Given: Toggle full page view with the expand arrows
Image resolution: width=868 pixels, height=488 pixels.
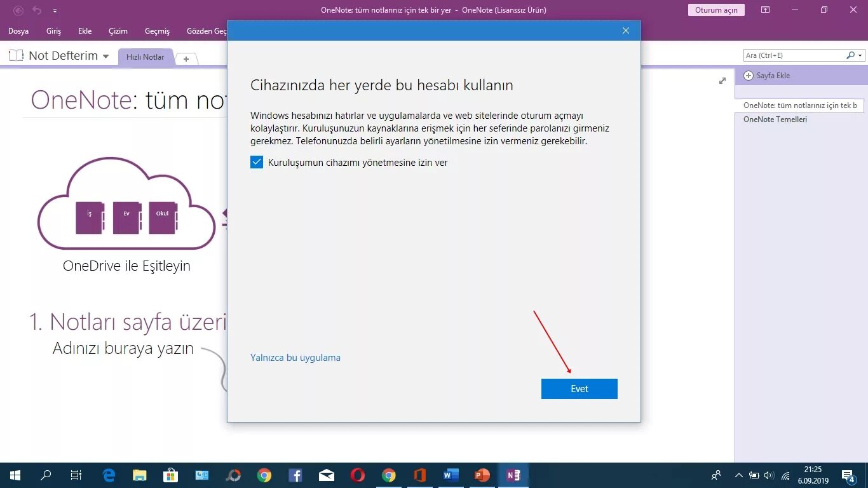Looking at the screenshot, I should [x=722, y=81].
